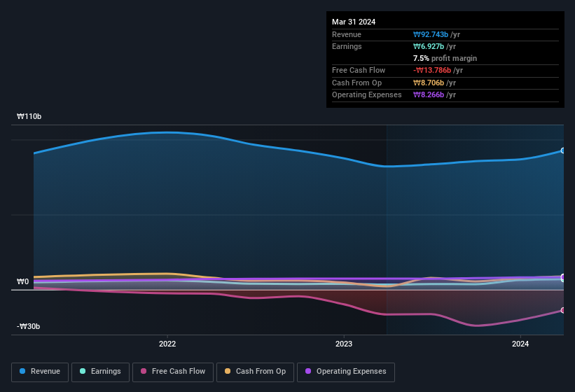The image size is (575, 392).
Task: Click the 7.5% profit margin text
Action: 445,58
